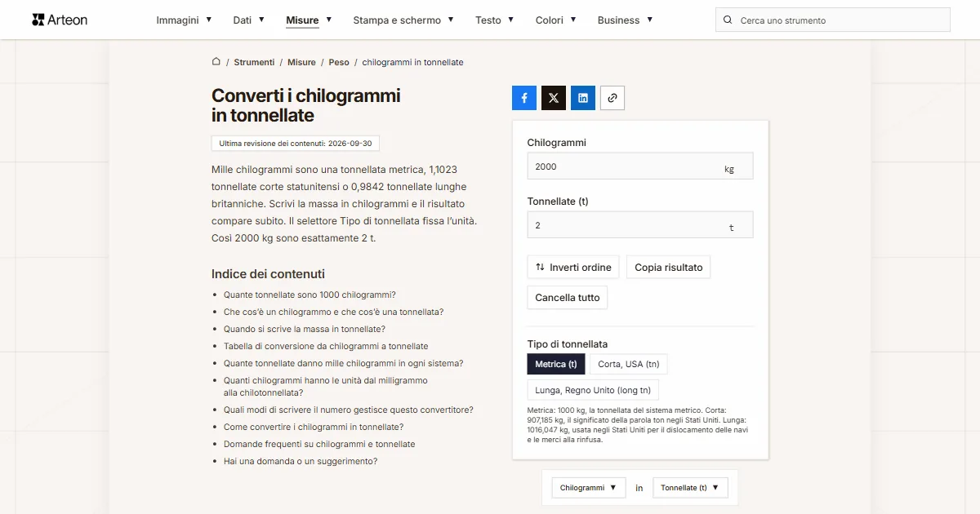Go to home via breadcrumb house icon
The width and height of the screenshot is (980, 514).
coord(216,61)
